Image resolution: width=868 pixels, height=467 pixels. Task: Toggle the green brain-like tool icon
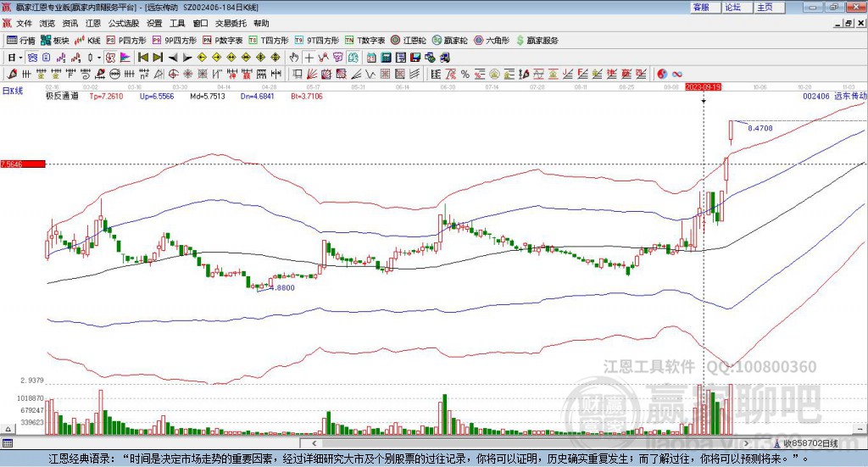coord(353,58)
